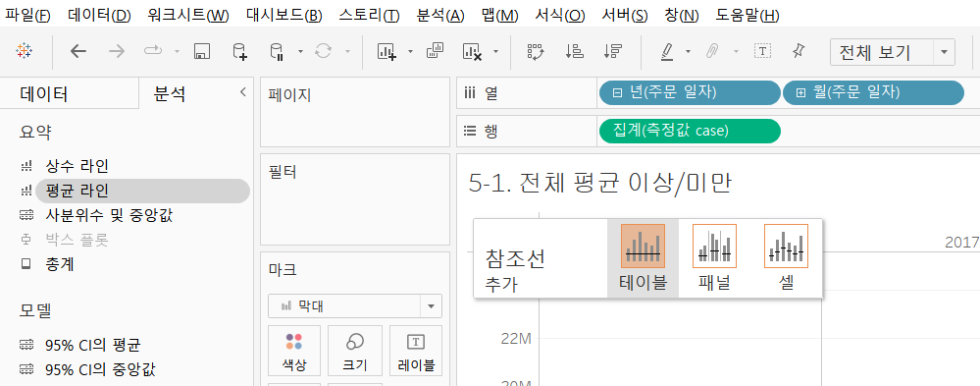
Task: Open the 워크시트(W) menu
Action: tap(188, 15)
